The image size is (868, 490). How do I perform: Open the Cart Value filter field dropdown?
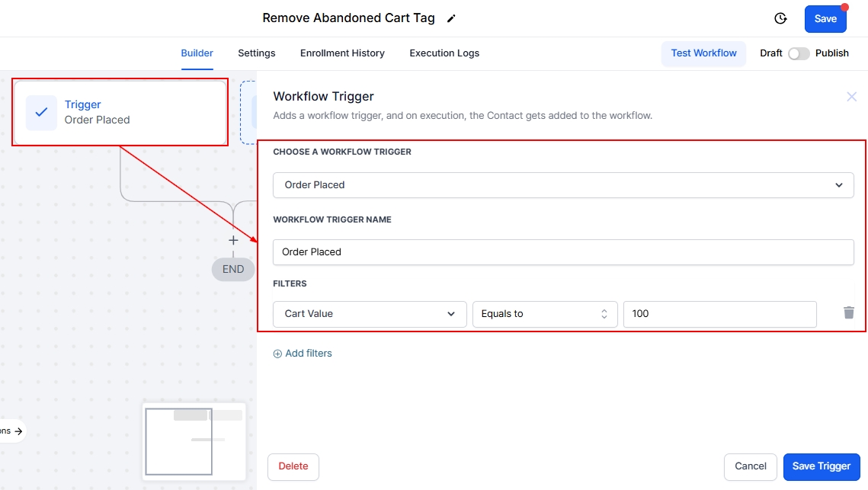coord(370,314)
